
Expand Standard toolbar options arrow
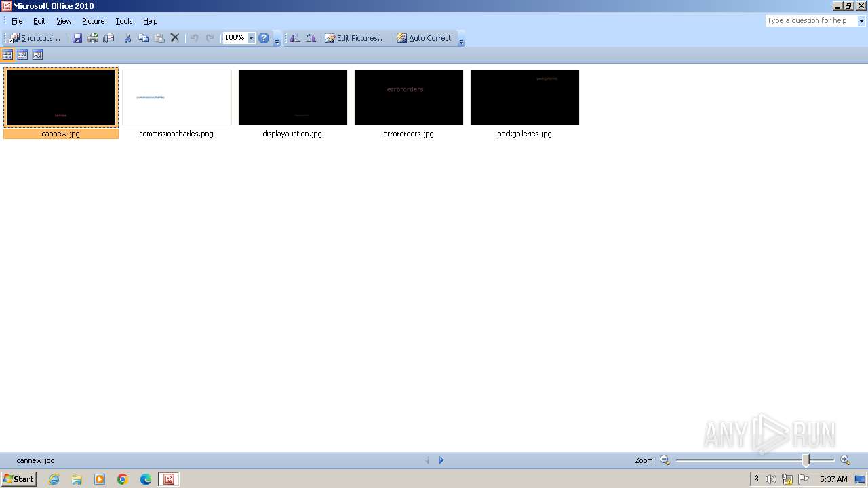pyautogui.click(x=277, y=39)
